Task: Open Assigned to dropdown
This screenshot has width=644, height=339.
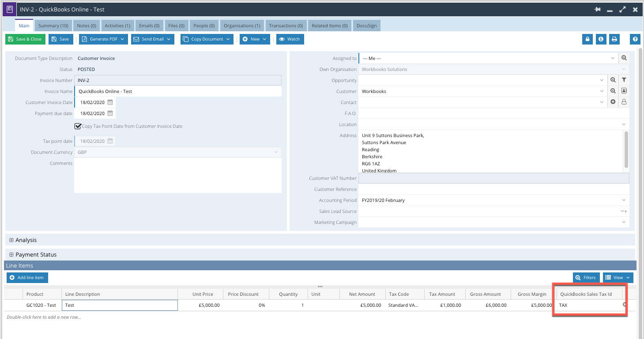Action: tap(613, 58)
